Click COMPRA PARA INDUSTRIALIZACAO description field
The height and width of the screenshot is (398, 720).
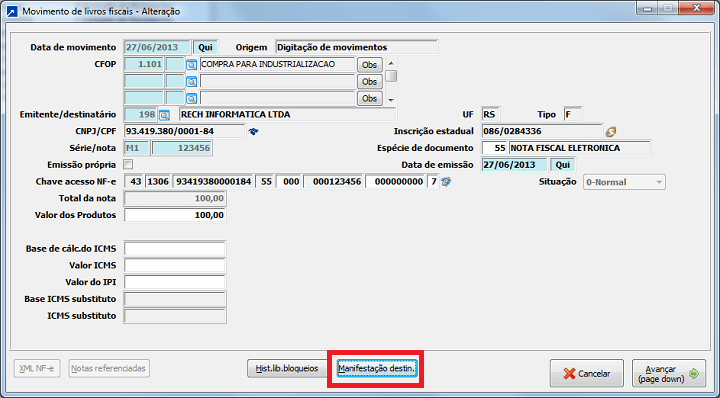pyautogui.click(x=278, y=64)
